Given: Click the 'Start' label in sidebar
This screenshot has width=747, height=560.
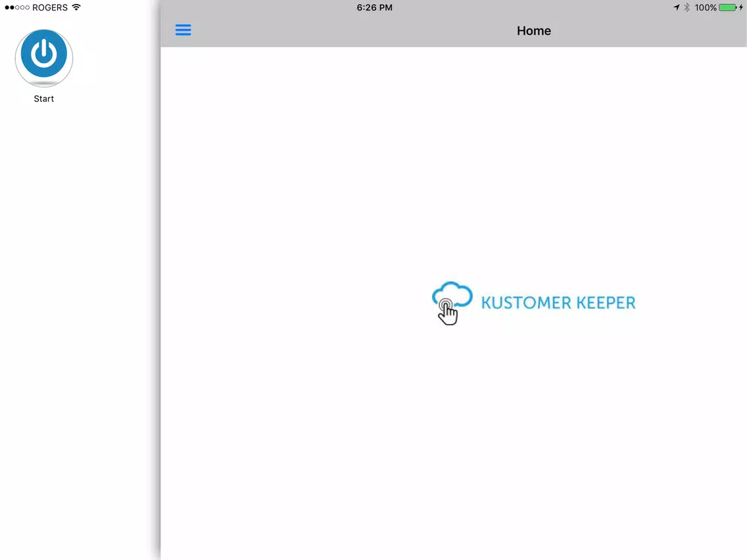Looking at the screenshot, I should click(x=44, y=99).
